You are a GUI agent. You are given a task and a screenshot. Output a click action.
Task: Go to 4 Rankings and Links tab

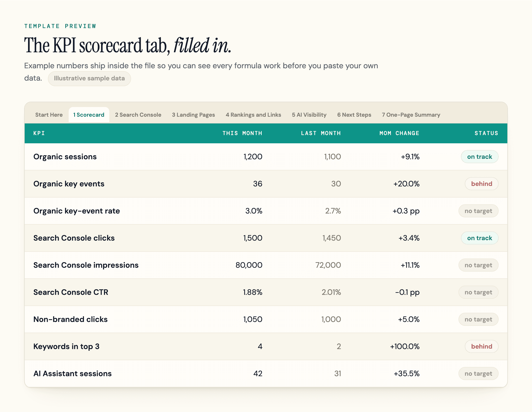pyautogui.click(x=253, y=115)
